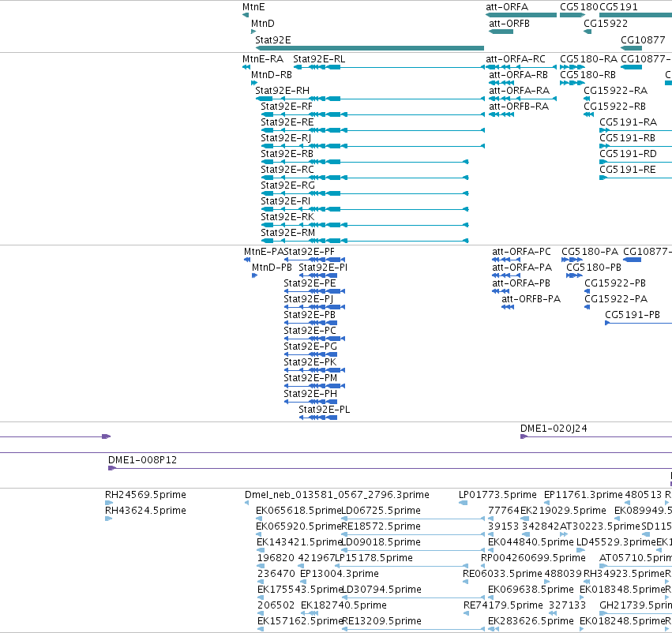Click the att-ORFA-RB transcript label

(518, 75)
